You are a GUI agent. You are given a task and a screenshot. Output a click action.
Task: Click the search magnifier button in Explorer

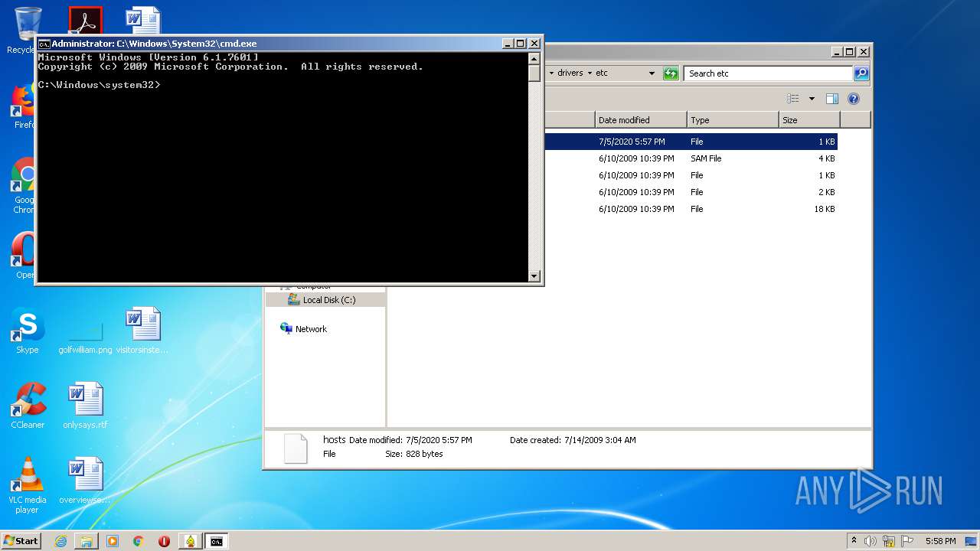[x=861, y=73]
